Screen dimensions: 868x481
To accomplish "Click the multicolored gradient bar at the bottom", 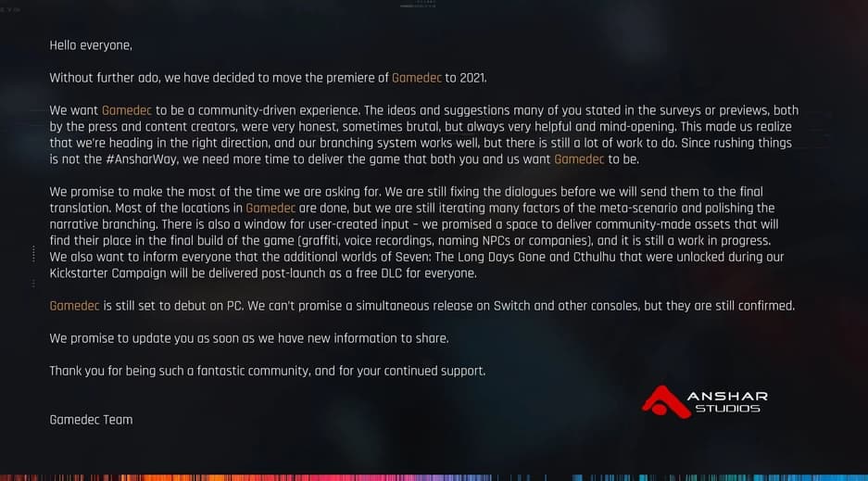I will [434, 477].
